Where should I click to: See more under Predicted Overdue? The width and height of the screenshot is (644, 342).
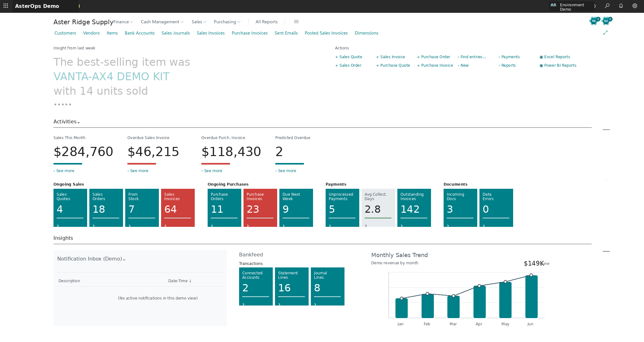pyautogui.click(x=286, y=171)
